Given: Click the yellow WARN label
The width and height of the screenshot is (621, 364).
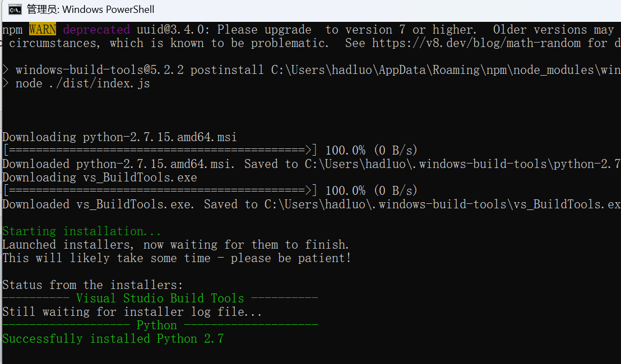Looking at the screenshot, I should [43, 30].
